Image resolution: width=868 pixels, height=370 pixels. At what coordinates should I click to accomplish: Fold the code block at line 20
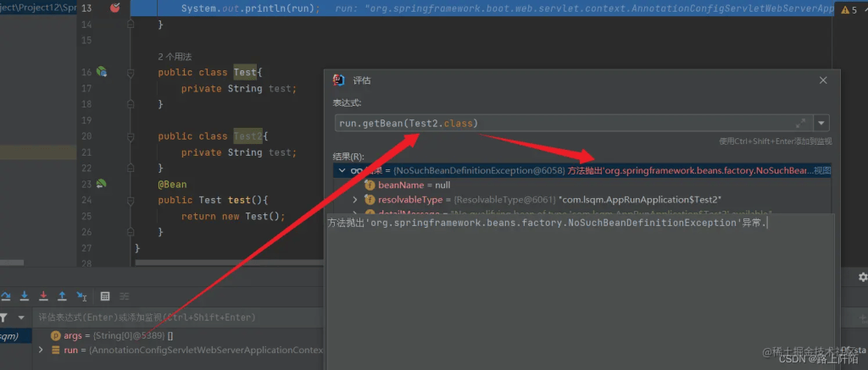(x=131, y=136)
